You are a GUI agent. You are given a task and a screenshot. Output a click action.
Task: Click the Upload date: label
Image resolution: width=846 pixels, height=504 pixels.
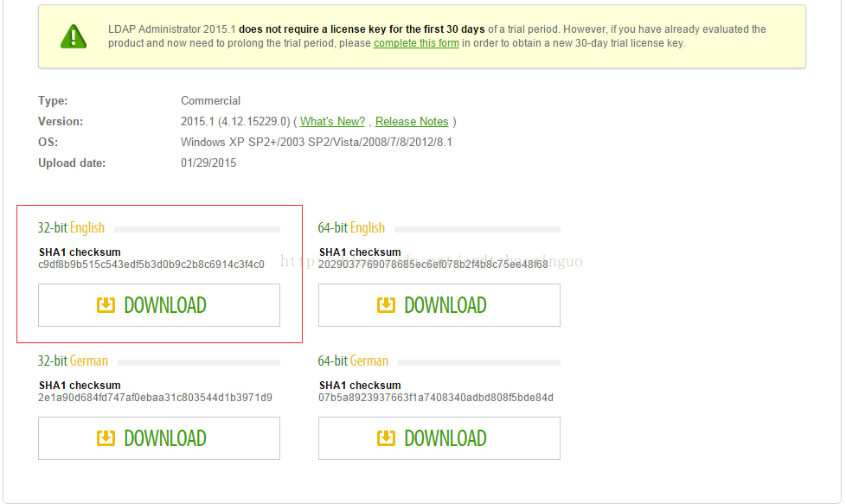tap(72, 163)
